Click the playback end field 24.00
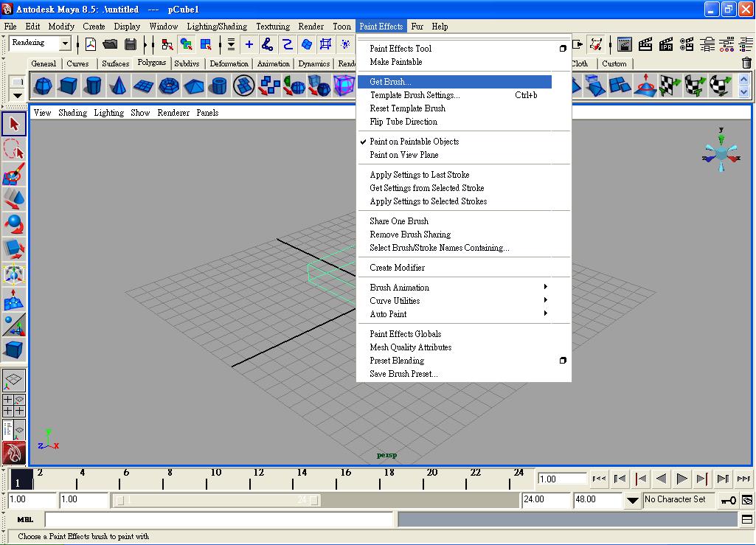 point(546,500)
